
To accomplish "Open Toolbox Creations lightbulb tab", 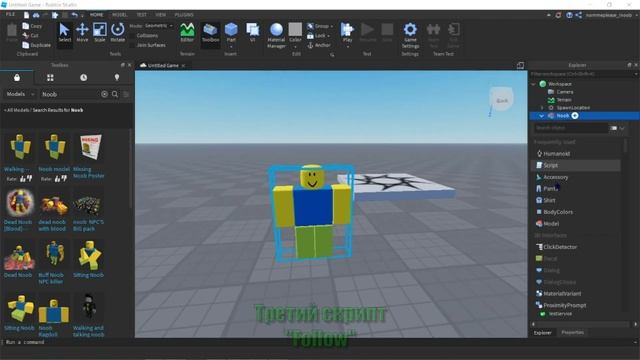I will 117,78.
